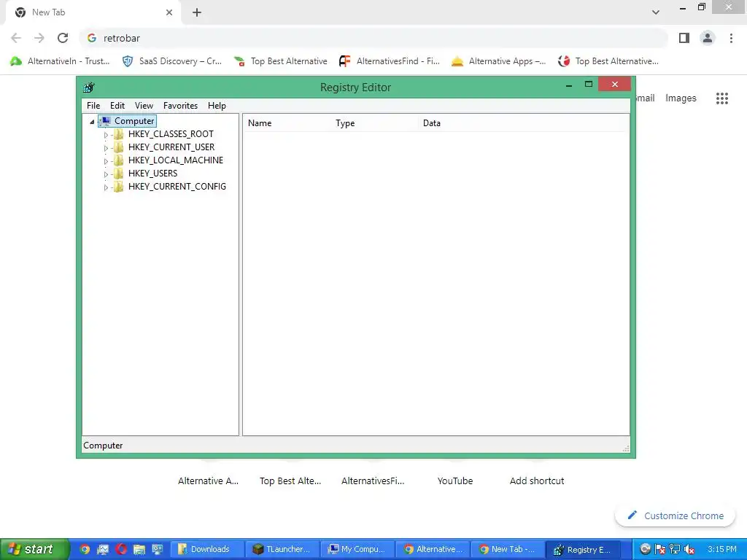The image size is (747, 560).
Task: Click the Chrome forward arrow
Action: point(39,38)
